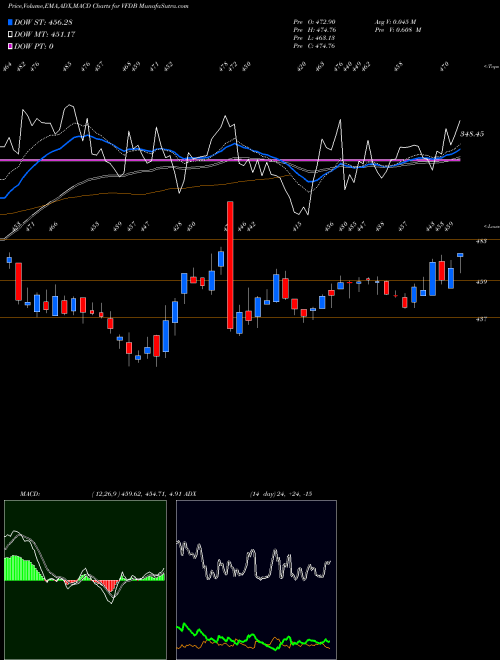Click the 'Pre O: 472.90' open value
The height and width of the screenshot is (660, 500).
pos(314,22)
